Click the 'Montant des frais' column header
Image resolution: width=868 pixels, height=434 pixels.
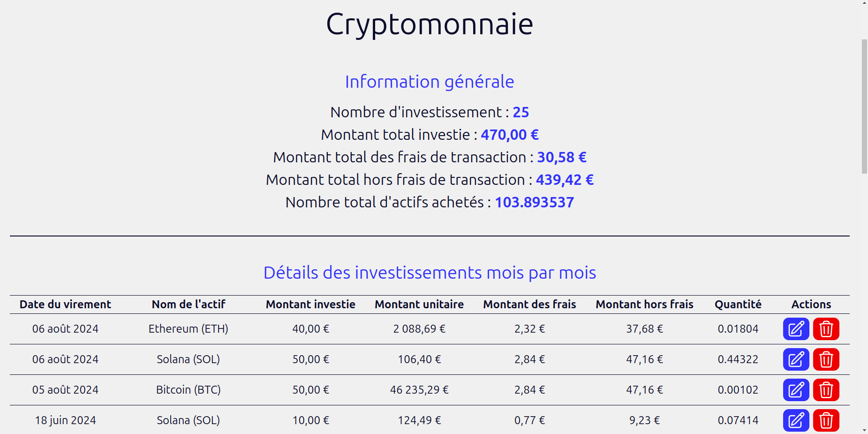point(529,304)
